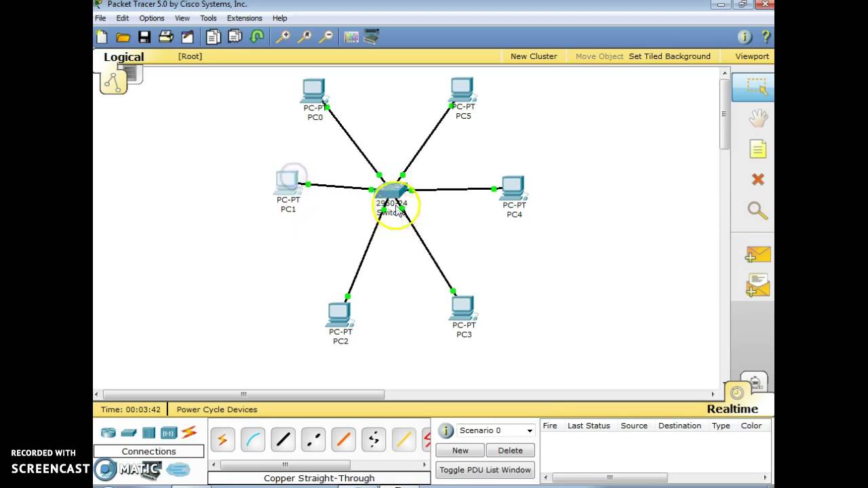Click the workspace horizontal scrollbar thumb
The image size is (868, 488).
coord(243,394)
